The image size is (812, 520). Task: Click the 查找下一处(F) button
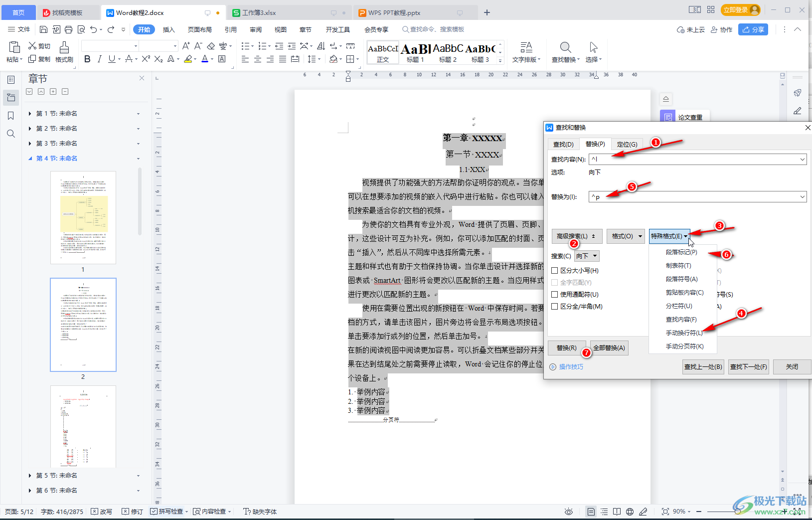(x=749, y=366)
